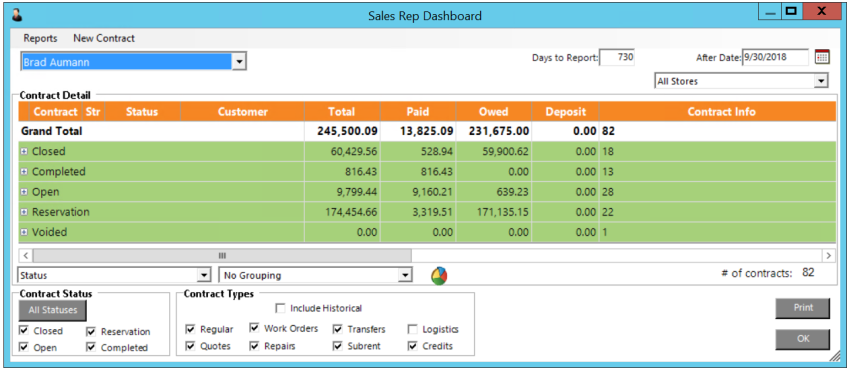Viewport: 849px width, 370px height.
Task: Open the New Contract menu
Action: pyautogui.click(x=104, y=38)
